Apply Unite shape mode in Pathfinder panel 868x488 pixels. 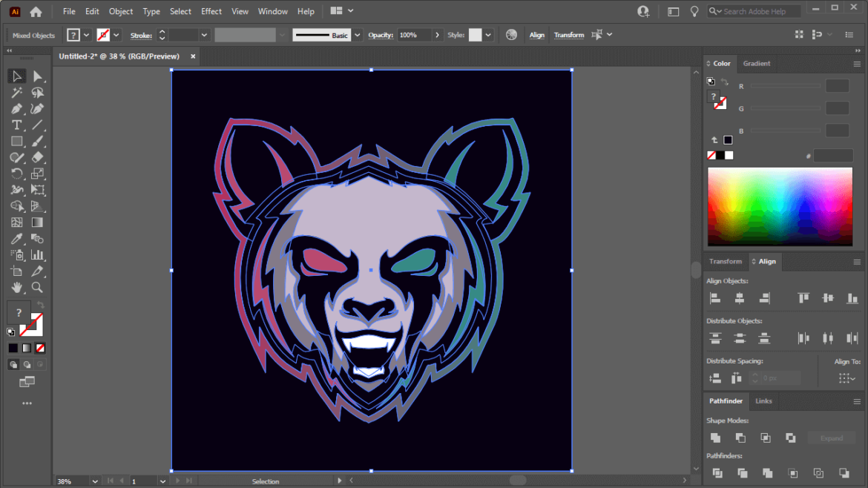click(x=714, y=438)
